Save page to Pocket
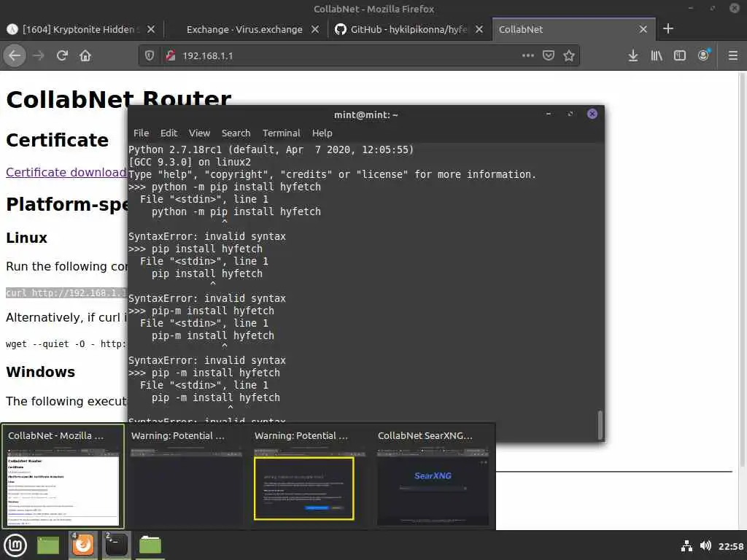The height and width of the screenshot is (560, 747). 549,55
